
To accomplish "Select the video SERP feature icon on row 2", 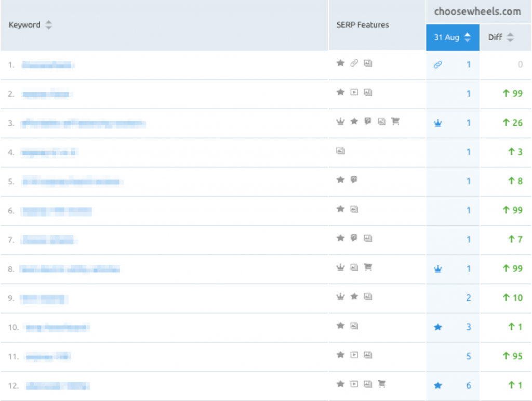I will [354, 92].
